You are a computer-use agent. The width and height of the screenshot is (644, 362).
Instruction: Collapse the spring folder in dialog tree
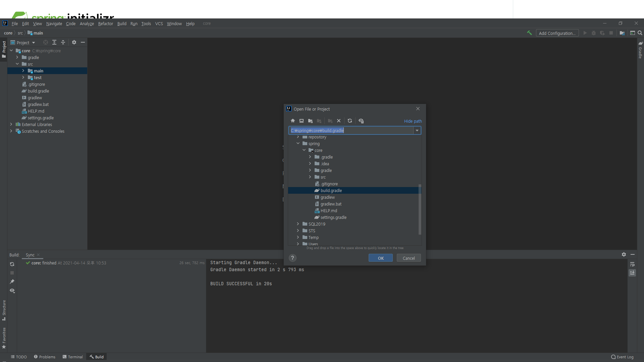click(x=298, y=143)
